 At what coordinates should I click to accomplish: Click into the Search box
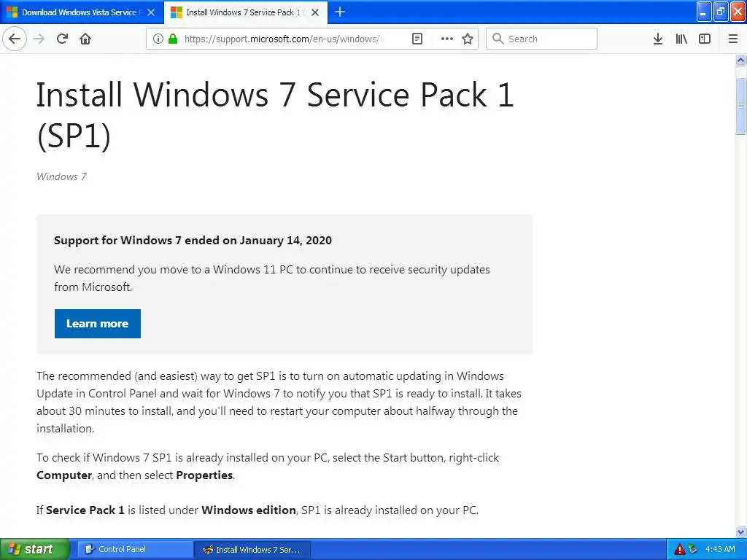point(542,39)
